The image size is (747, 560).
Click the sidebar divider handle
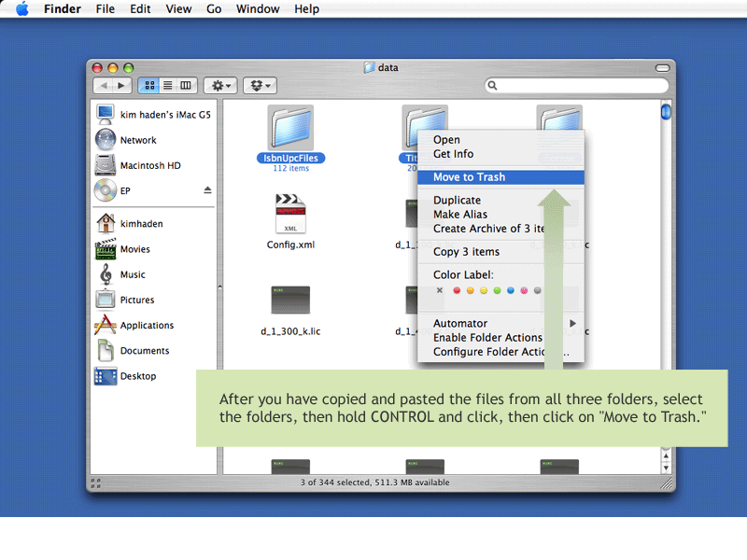[x=219, y=287]
